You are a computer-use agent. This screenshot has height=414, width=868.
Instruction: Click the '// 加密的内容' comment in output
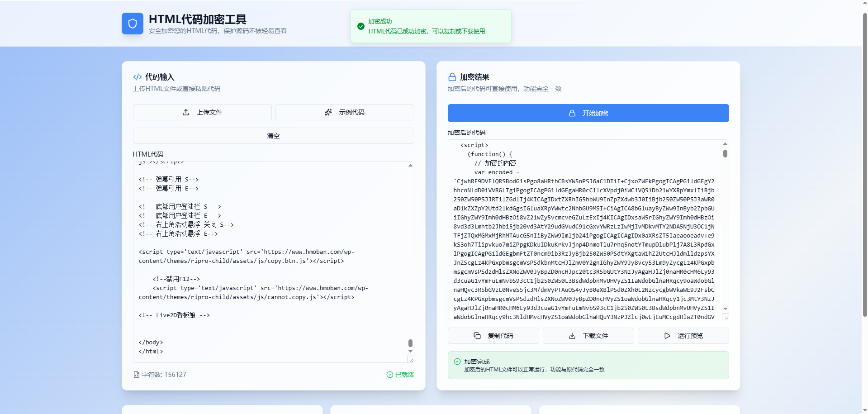coord(495,163)
